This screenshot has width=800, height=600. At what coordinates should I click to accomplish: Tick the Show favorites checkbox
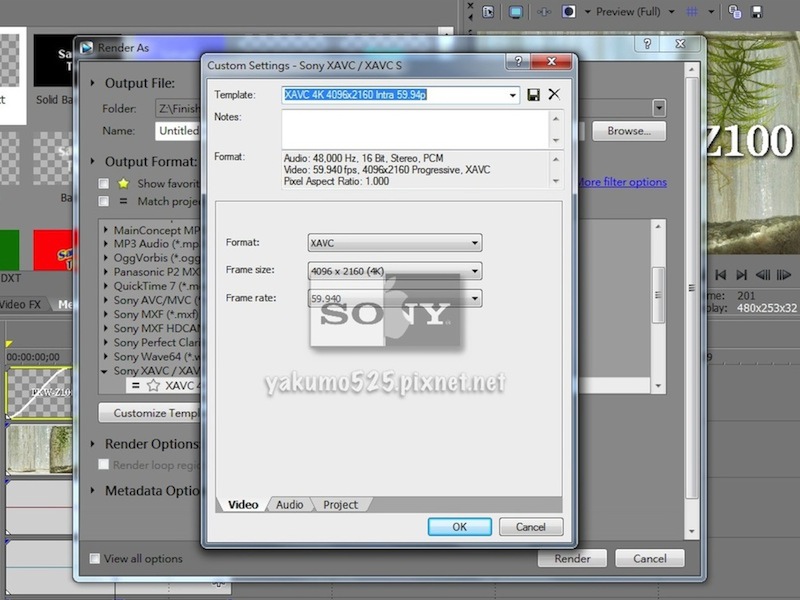tap(104, 183)
